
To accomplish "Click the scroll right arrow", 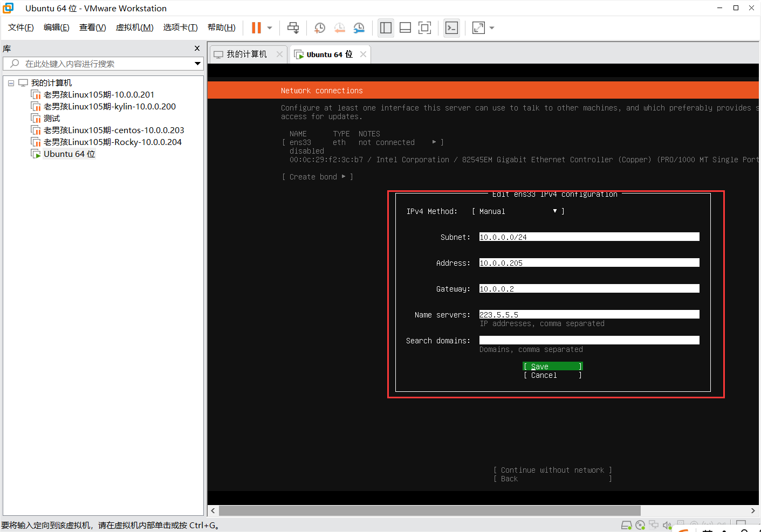I will click(753, 510).
